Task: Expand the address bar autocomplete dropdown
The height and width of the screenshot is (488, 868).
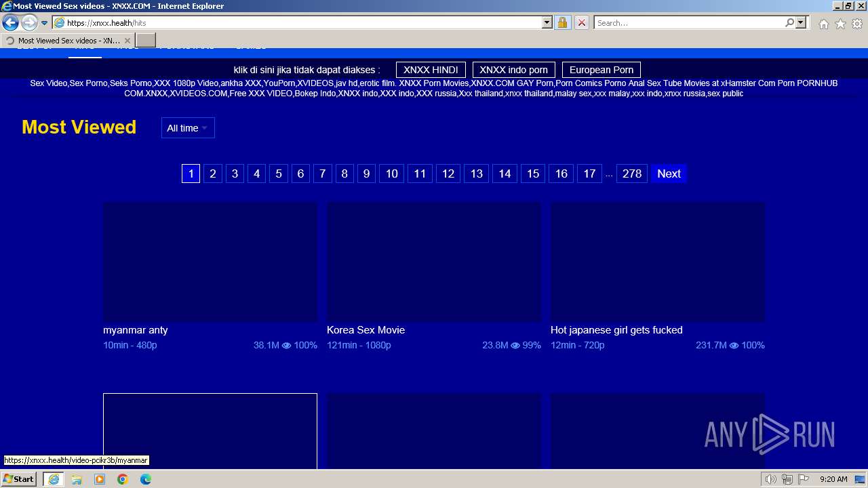Action: (547, 23)
